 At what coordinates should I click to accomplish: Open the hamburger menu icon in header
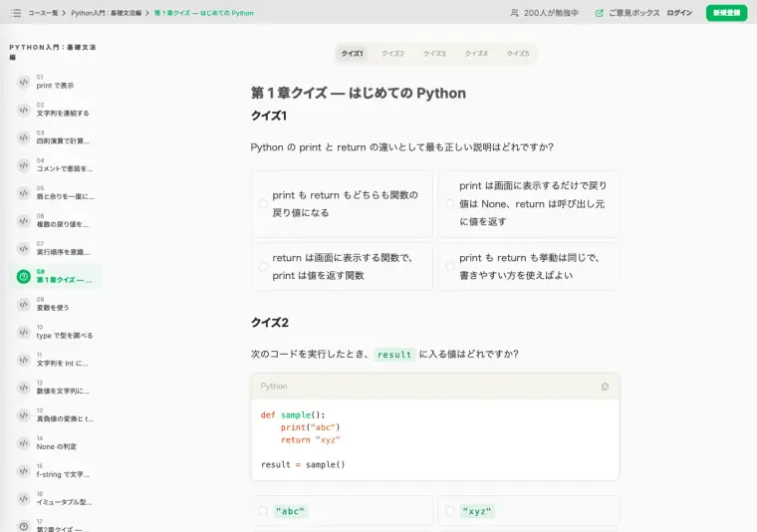[x=16, y=13]
